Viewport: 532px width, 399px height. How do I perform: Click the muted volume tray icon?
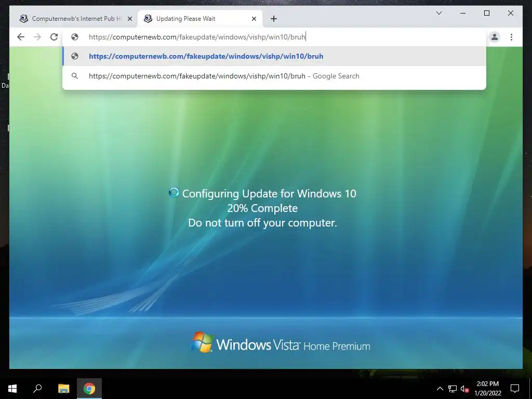tap(464, 389)
